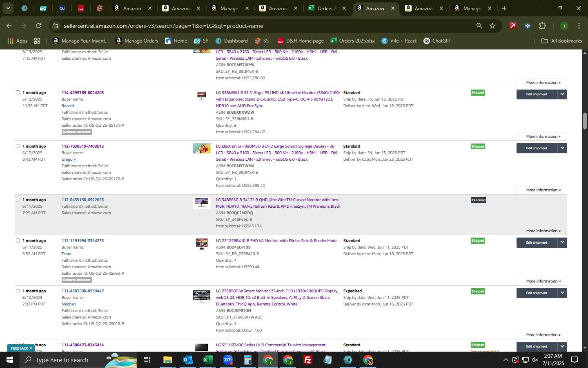Open Manage Orders bookmark
The height and width of the screenshot is (368, 588).
pyautogui.click(x=137, y=41)
